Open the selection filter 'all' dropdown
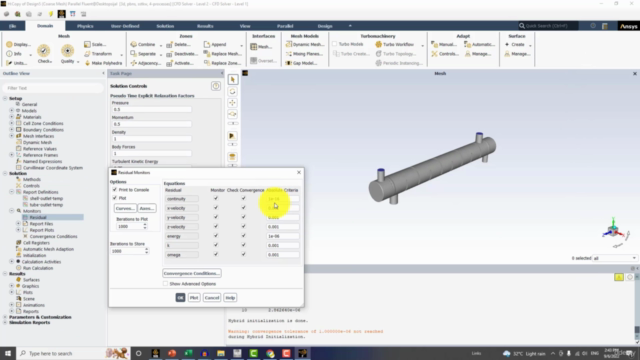Screen dimensions: 640x360 click(615, 258)
